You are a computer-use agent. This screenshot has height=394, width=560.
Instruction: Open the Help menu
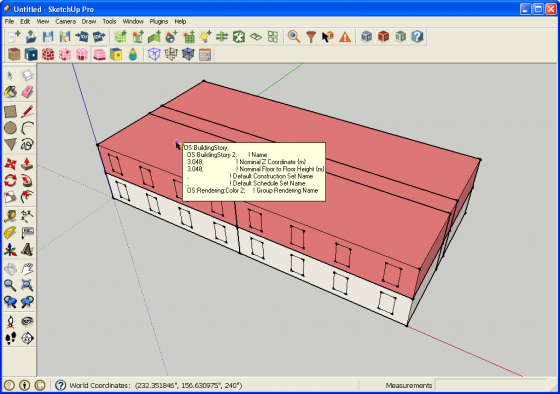(x=180, y=21)
